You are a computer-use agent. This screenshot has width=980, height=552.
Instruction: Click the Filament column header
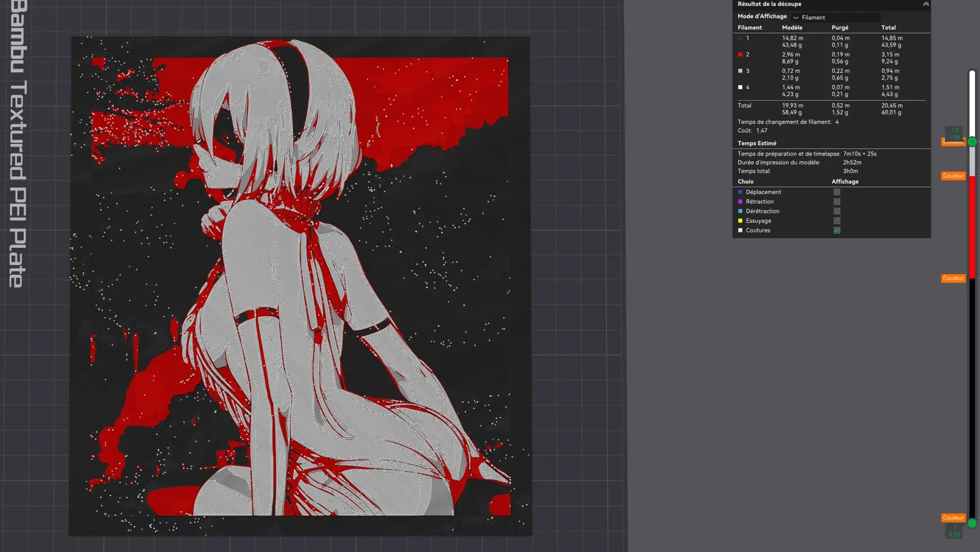click(750, 28)
